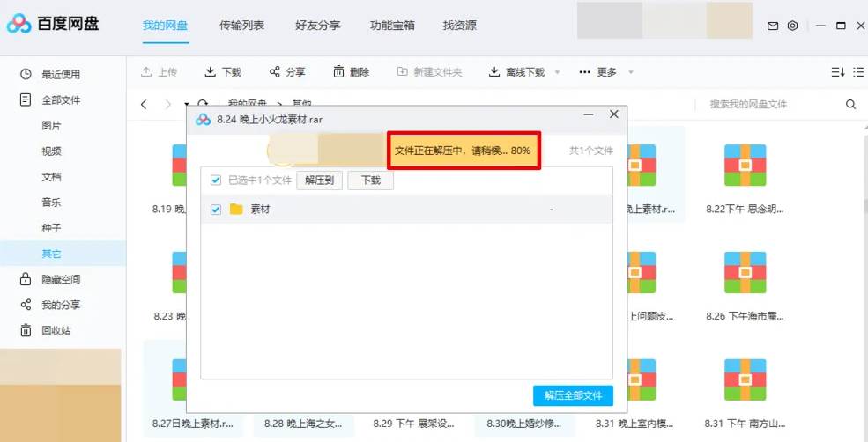Expand the offline download dropdown arrow
This screenshot has width=868, height=442.
(558, 72)
